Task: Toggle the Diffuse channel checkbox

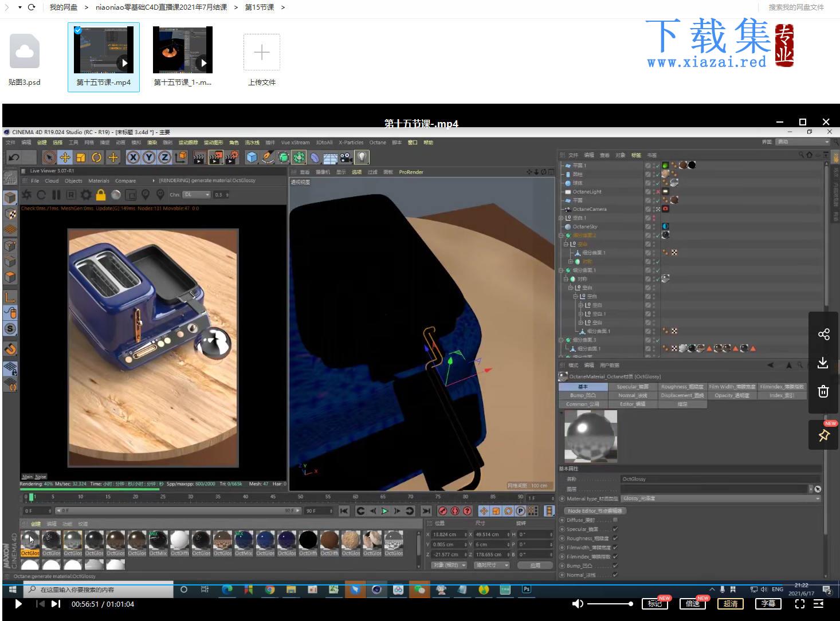Action: coord(615,520)
